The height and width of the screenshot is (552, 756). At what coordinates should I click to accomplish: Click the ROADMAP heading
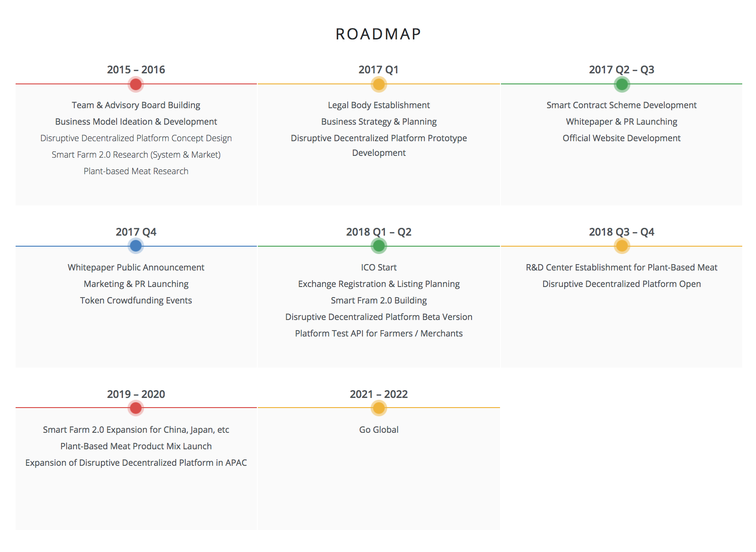378,34
